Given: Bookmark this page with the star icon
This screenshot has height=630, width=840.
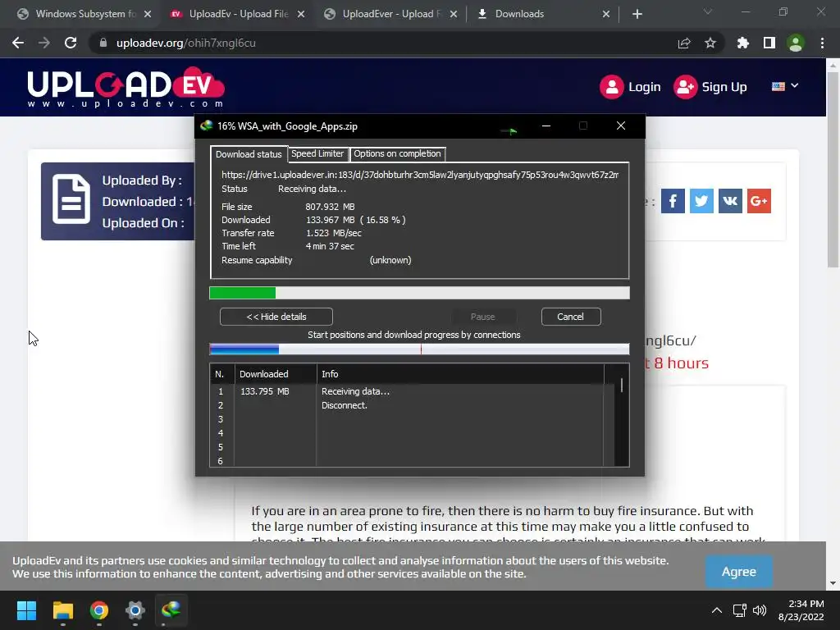Looking at the screenshot, I should point(710,43).
